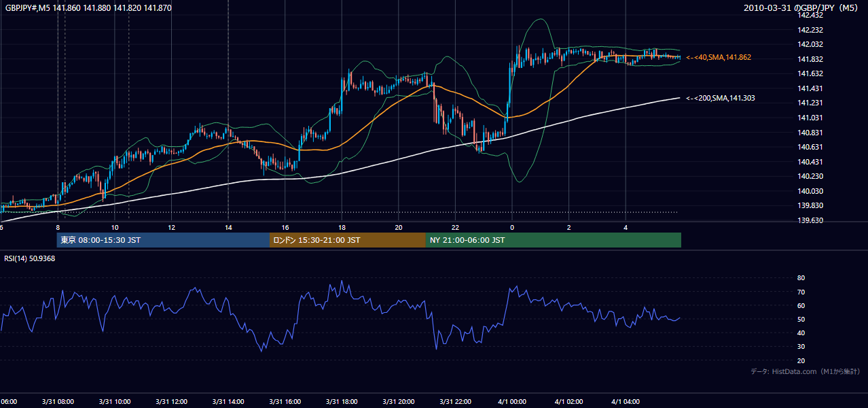Click hour 14 on the price chart axis
This screenshot has width=868, height=408.
(x=228, y=227)
